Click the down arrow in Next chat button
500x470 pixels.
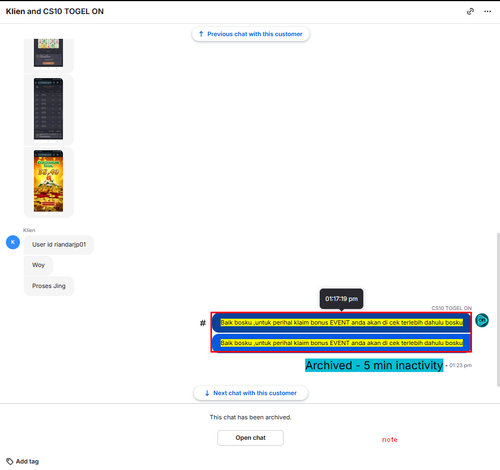coord(207,393)
